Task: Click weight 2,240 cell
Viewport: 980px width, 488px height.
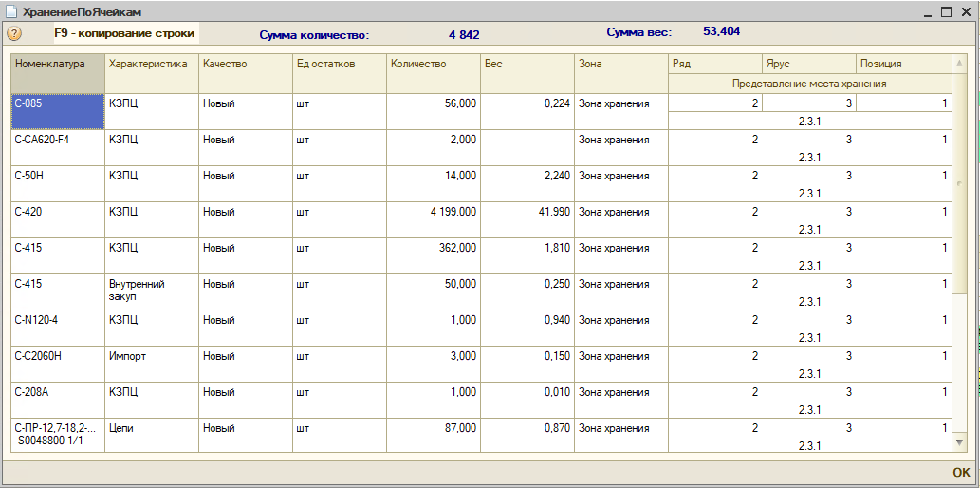Action: (527, 184)
